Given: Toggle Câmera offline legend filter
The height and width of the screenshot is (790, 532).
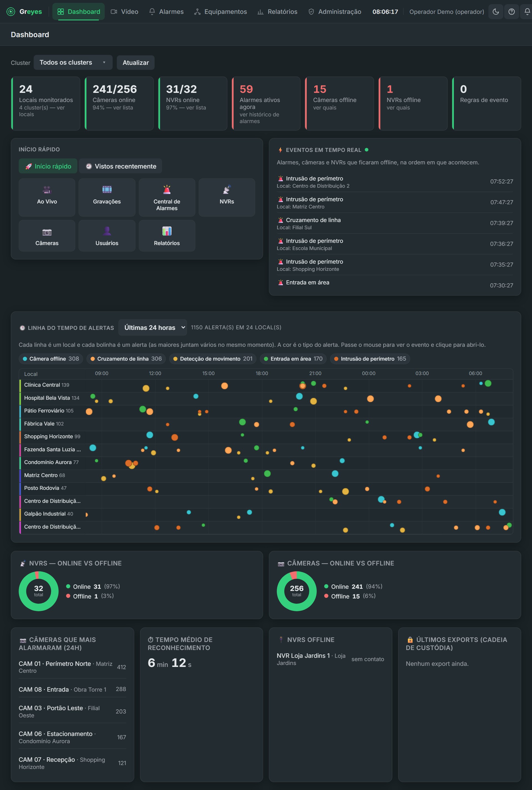Looking at the screenshot, I should 51,359.
